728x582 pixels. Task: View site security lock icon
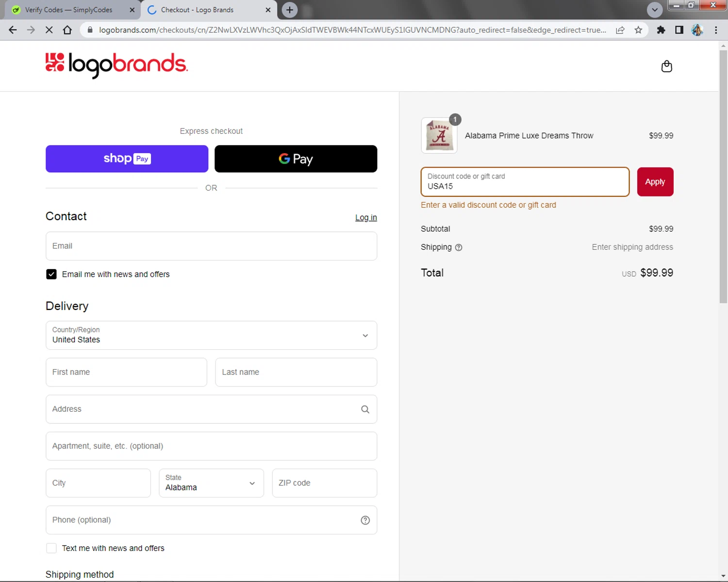coord(90,30)
